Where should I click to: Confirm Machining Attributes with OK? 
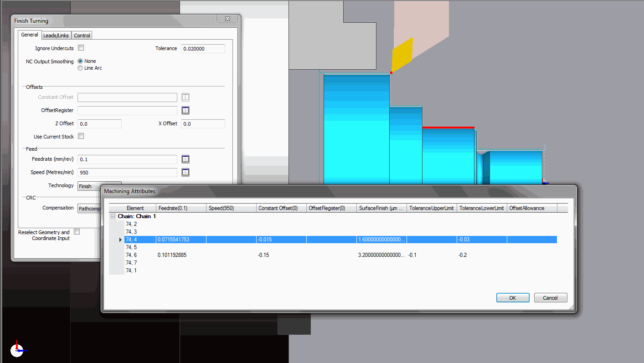512,298
